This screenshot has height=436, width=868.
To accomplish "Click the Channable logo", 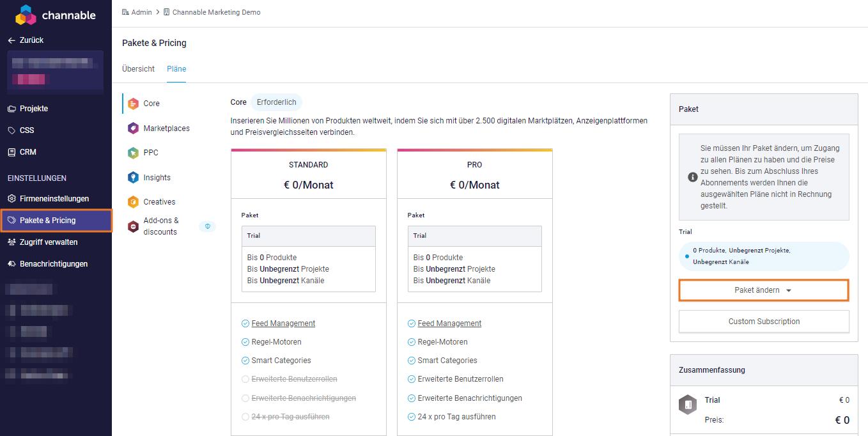I will 56,14.
